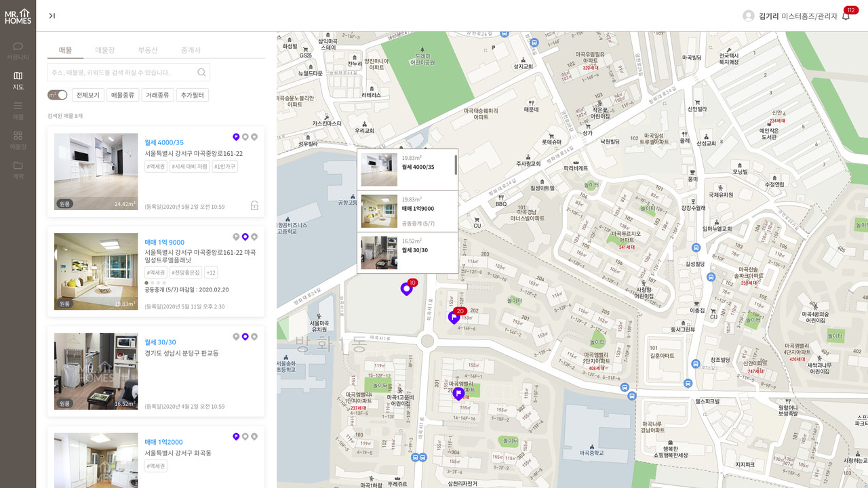Viewport: 868px width, 488px height.
Task: Click the #역세권 tag on 매매 1억2000 card
Action: pos(156,466)
